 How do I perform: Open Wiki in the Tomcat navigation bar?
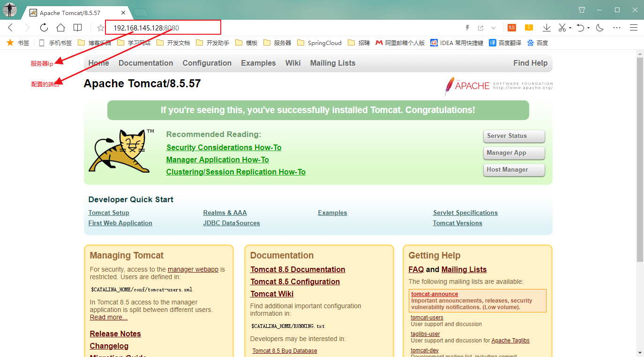coord(293,63)
